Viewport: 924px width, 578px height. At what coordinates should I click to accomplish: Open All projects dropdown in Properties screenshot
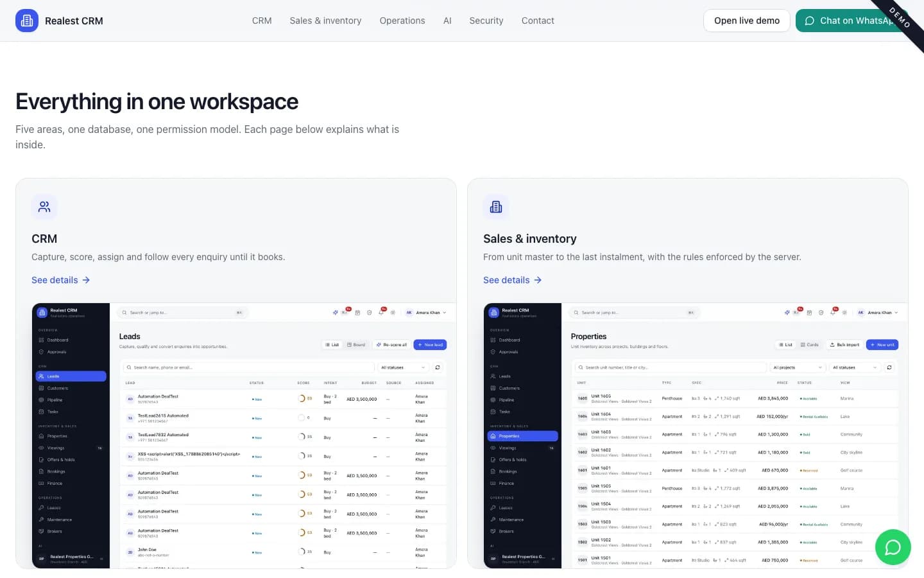(798, 367)
